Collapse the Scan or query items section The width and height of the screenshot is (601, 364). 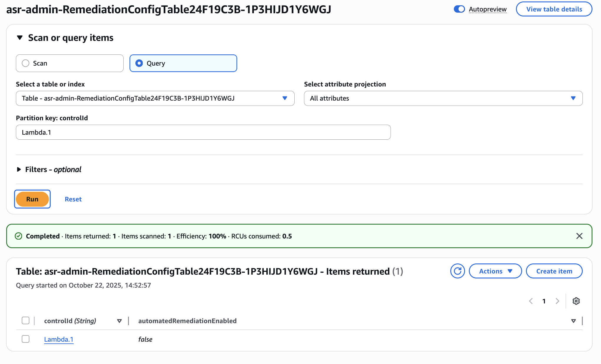tap(19, 38)
